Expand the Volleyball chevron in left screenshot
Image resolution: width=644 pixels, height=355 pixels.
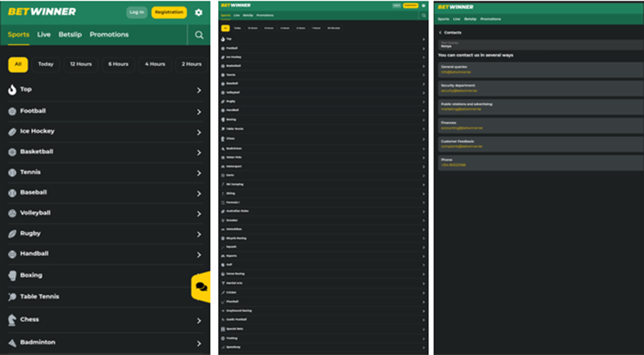pos(199,214)
